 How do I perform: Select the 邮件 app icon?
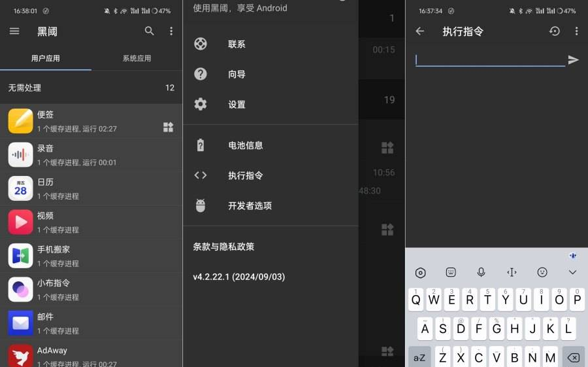pos(21,323)
